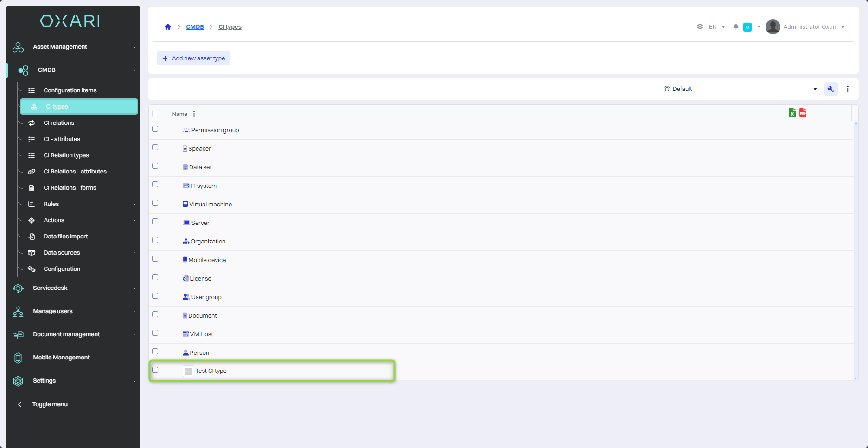The width and height of the screenshot is (868, 448).
Task: Click the gear icon beside EN
Action: [700, 27]
